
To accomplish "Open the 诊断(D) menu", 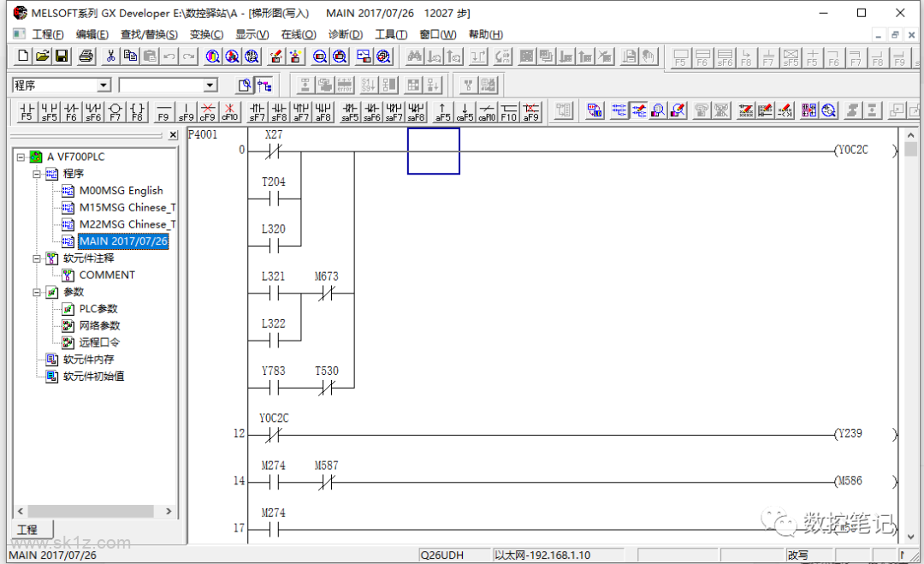I will click(x=346, y=34).
